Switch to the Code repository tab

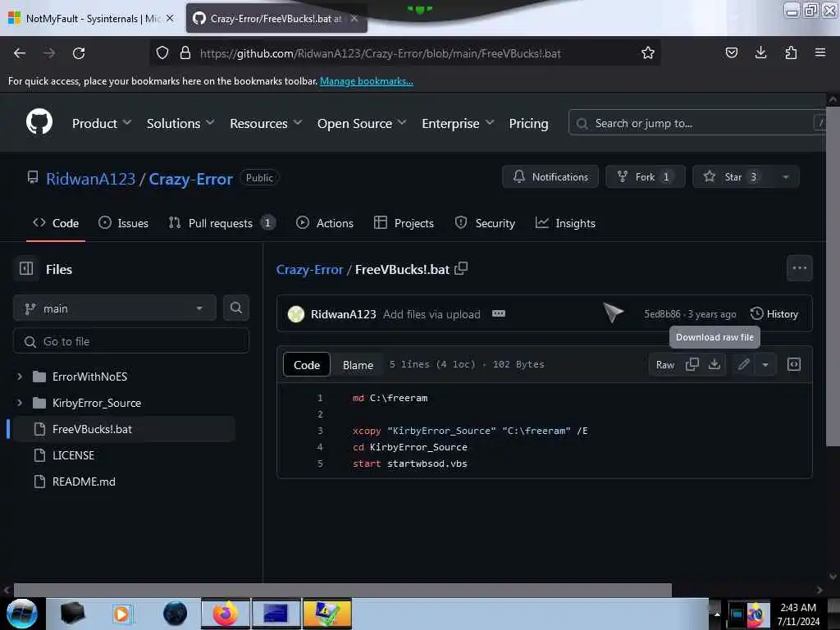[x=56, y=223]
